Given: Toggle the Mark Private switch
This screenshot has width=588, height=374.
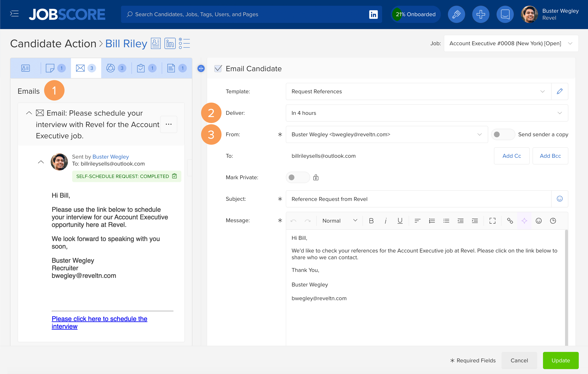Looking at the screenshot, I should point(298,177).
